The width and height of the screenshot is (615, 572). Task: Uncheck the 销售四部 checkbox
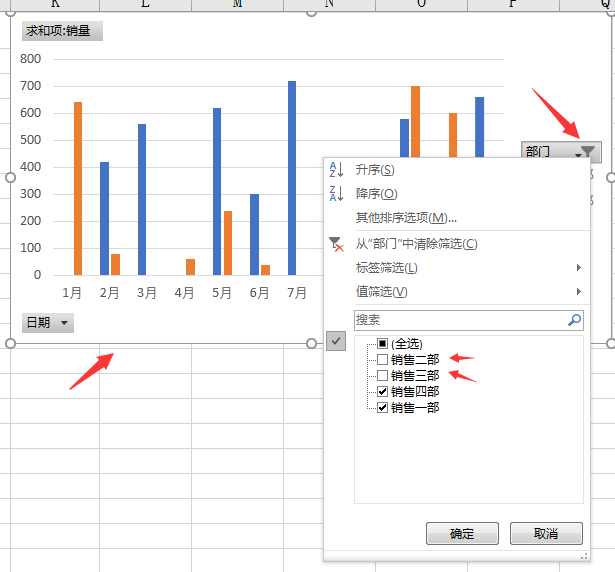point(382,392)
